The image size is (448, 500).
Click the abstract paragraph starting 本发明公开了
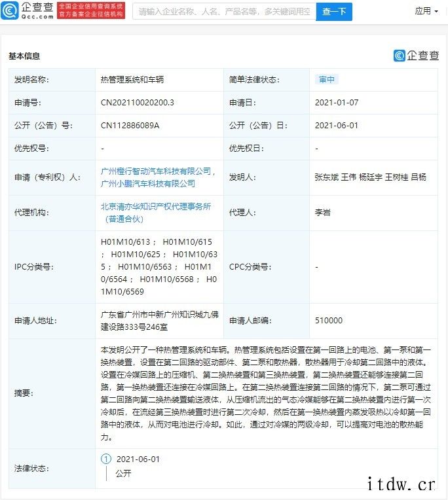tap(266, 393)
